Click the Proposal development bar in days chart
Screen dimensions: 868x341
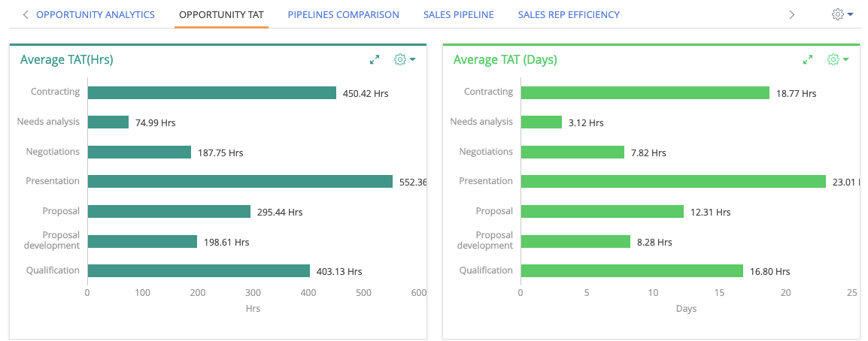(x=575, y=242)
